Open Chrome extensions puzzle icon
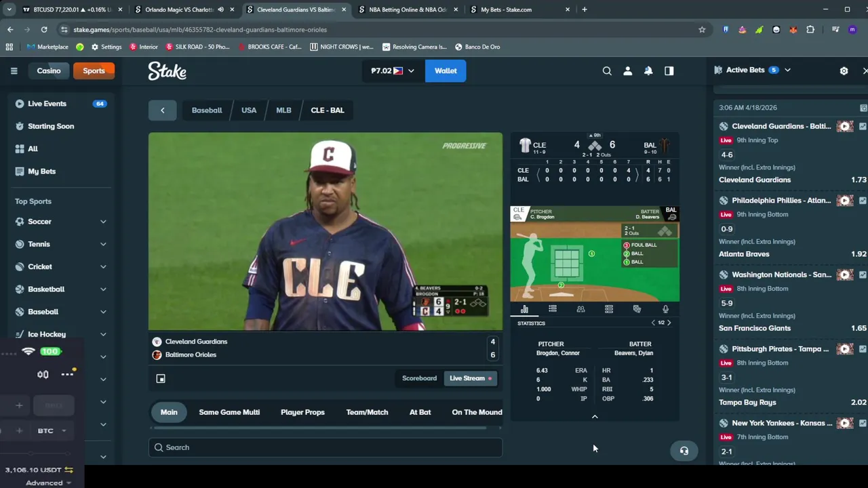 tap(810, 29)
